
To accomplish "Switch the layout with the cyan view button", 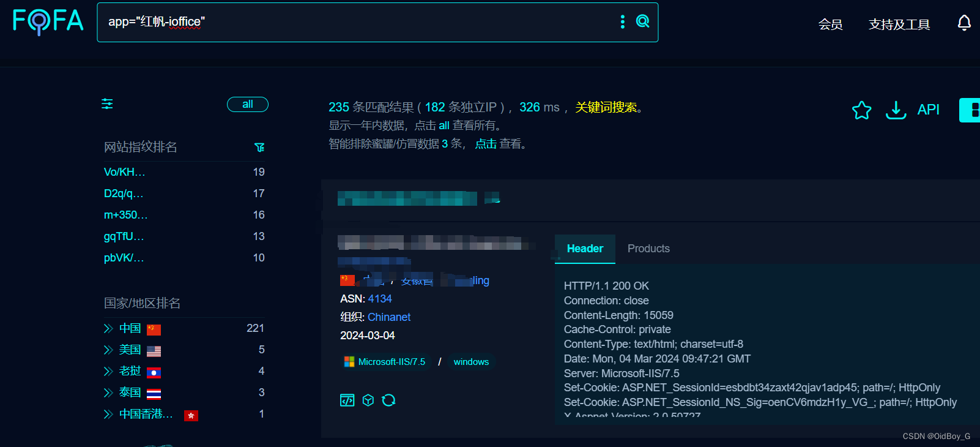I will click(x=970, y=110).
